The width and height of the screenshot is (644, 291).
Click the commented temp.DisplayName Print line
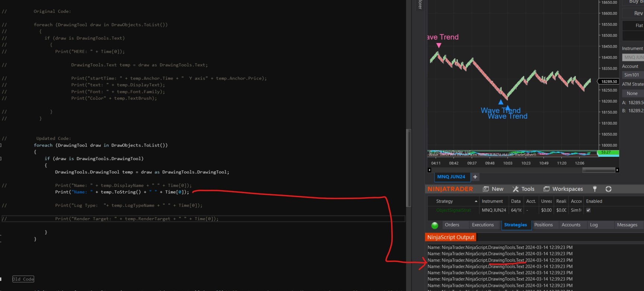pyautogui.click(x=123, y=185)
